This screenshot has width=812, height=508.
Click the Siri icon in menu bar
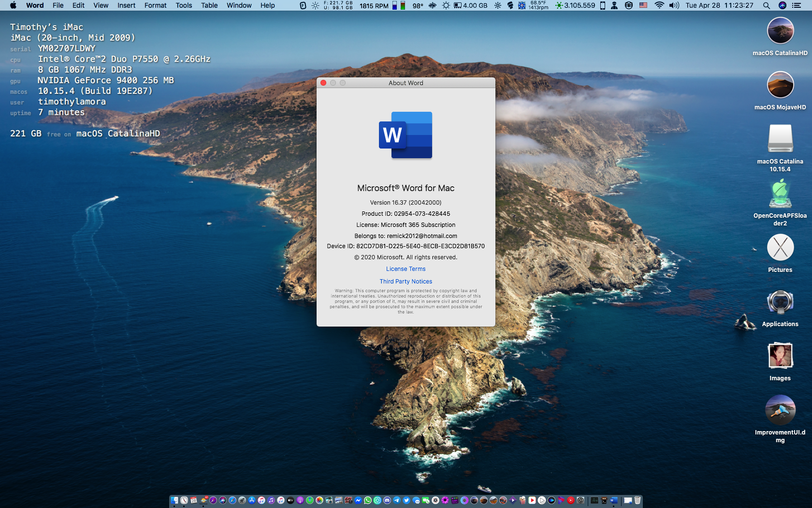[x=782, y=5]
